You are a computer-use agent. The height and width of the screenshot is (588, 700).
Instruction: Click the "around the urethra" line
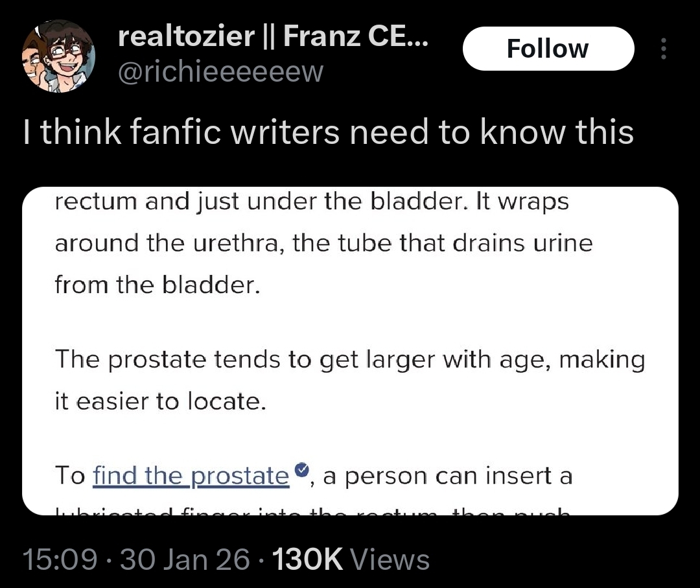pos(323,244)
